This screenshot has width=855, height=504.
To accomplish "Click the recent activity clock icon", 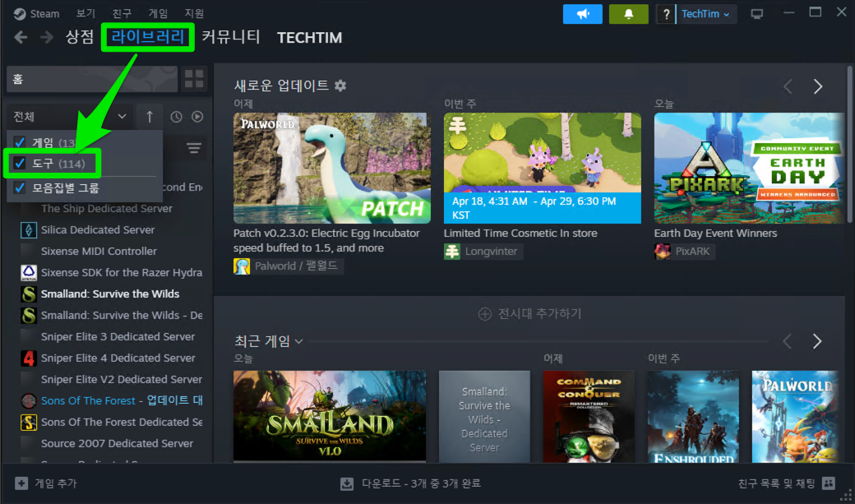I will pyautogui.click(x=176, y=116).
